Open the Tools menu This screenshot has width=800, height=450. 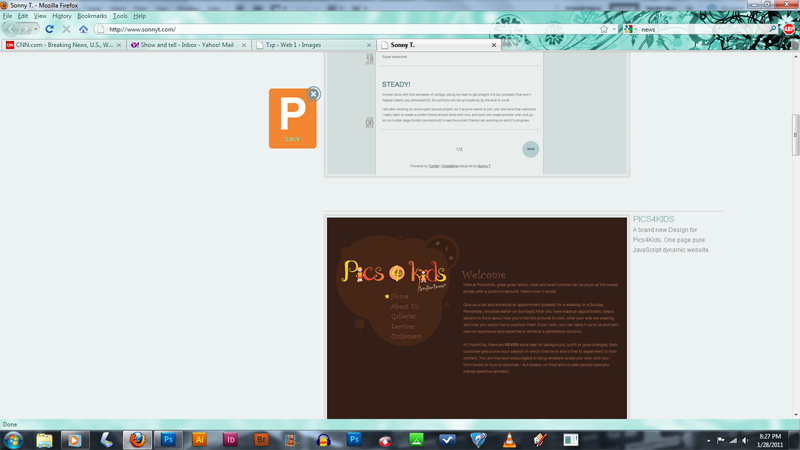click(120, 16)
